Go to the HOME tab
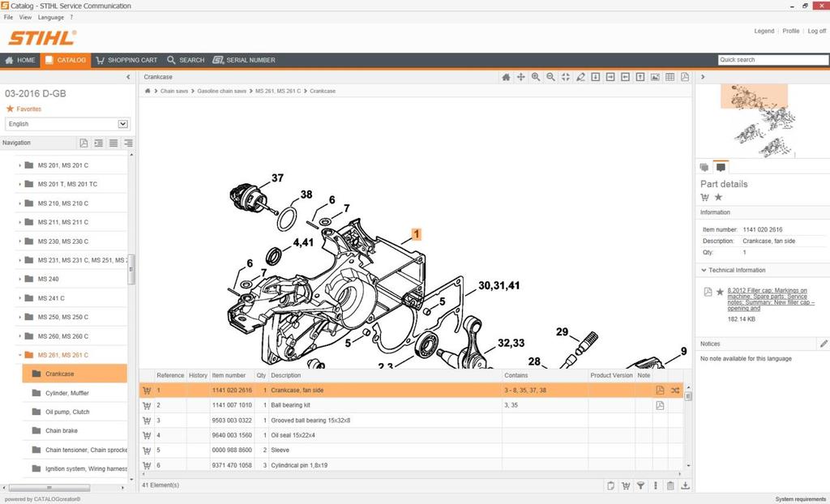830x504 pixels. pos(20,60)
